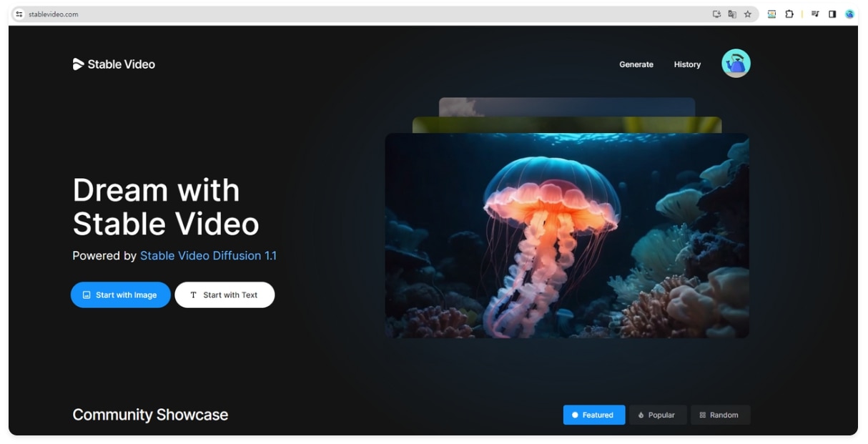Screen dimensions: 868x444
Task: Click the 'Dream with Stable Video' headline
Action: coord(166,207)
